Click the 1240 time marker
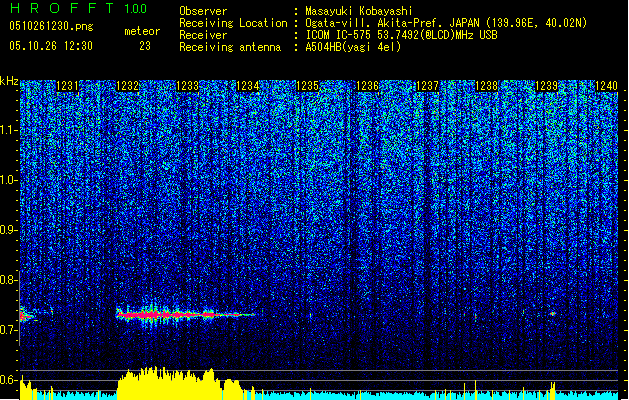The image size is (629, 400). [x=607, y=86]
